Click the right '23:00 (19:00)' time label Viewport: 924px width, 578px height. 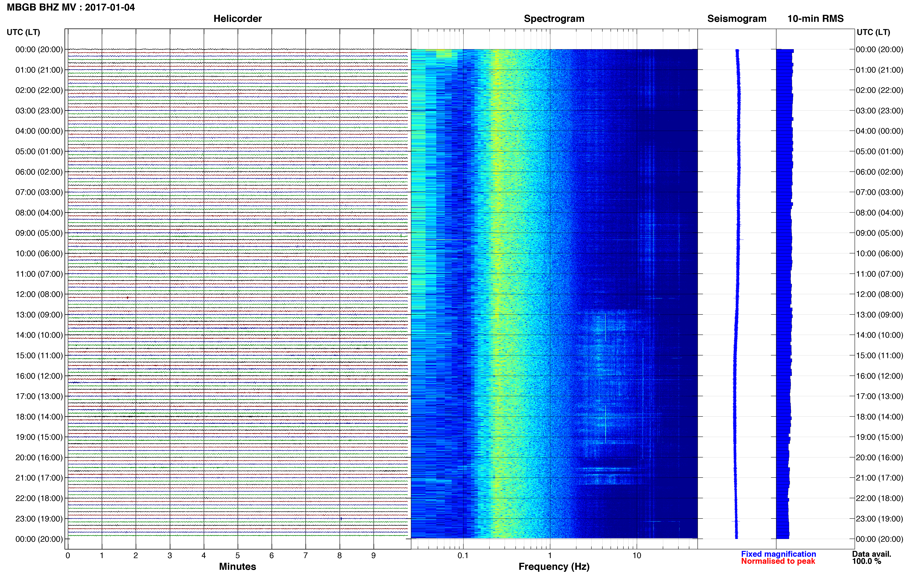click(880, 519)
